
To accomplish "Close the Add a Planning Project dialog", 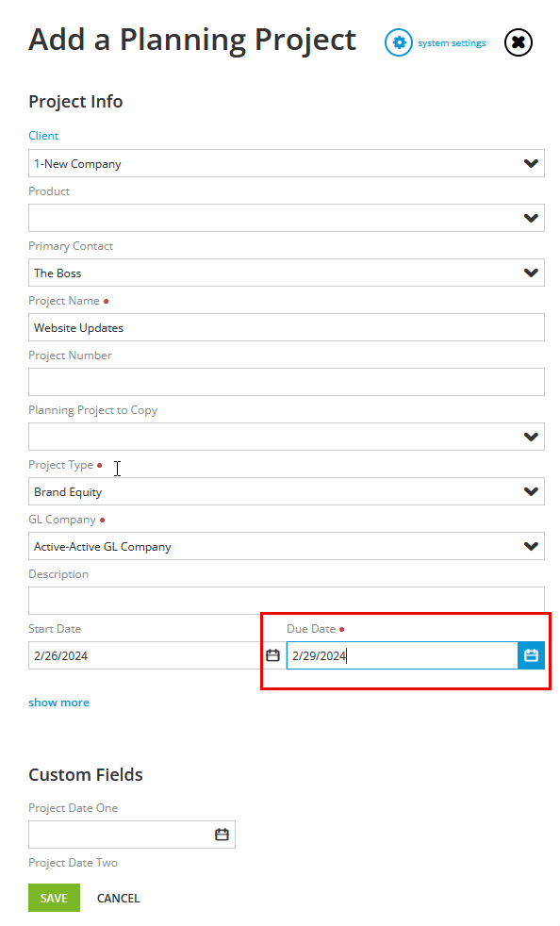I will [x=519, y=42].
